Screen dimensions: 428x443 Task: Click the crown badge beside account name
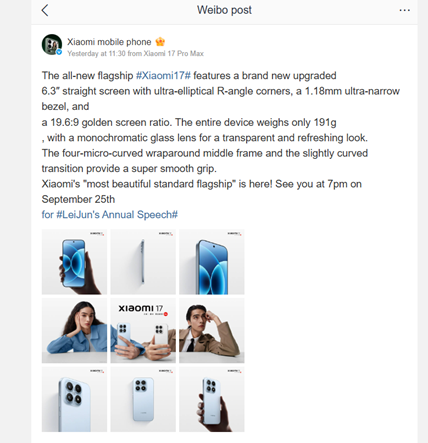(x=160, y=42)
